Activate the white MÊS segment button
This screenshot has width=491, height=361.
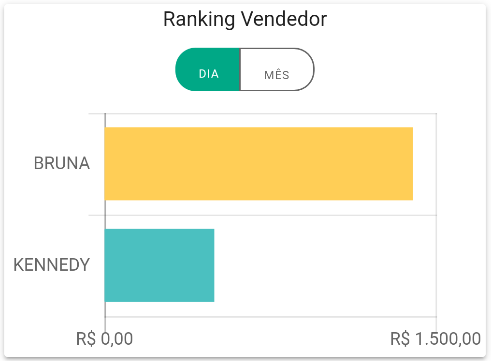click(277, 69)
